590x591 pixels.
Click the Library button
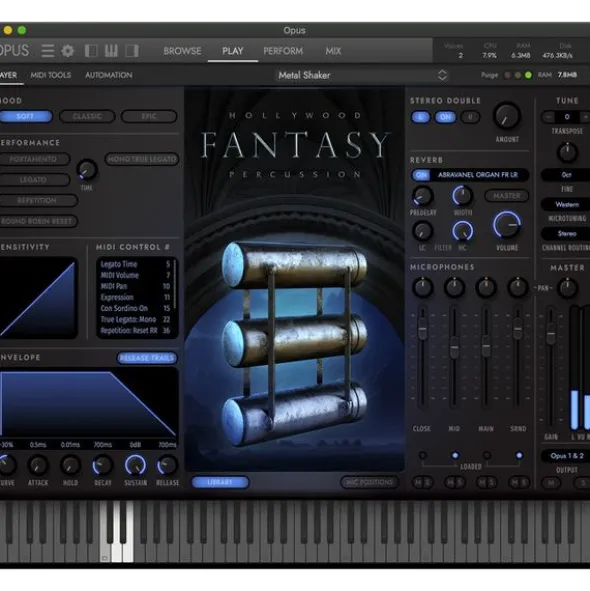(x=220, y=482)
